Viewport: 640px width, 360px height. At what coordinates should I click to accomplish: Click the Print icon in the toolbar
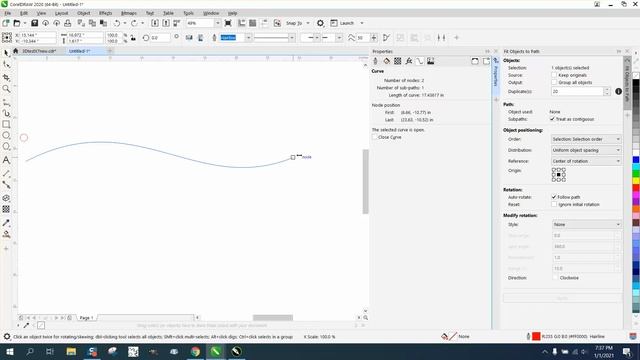pyautogui.click(x=68, y=23)
